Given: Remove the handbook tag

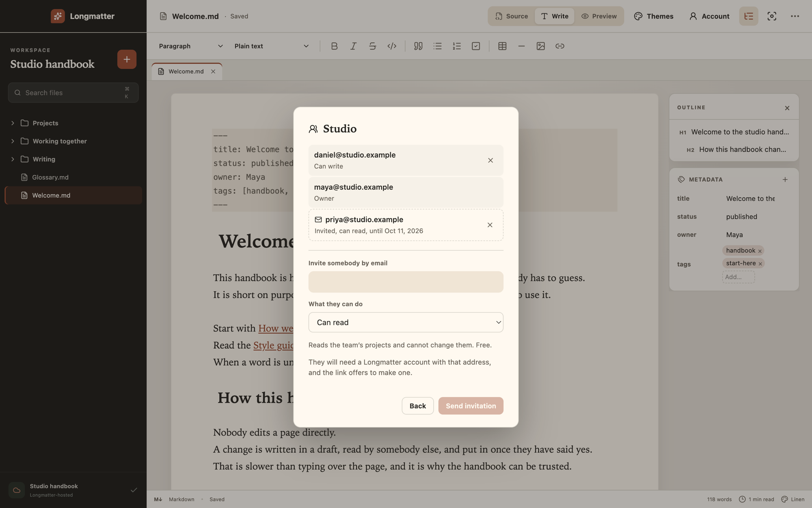Looking at the screenshot, I should click(x=760, y=251).
